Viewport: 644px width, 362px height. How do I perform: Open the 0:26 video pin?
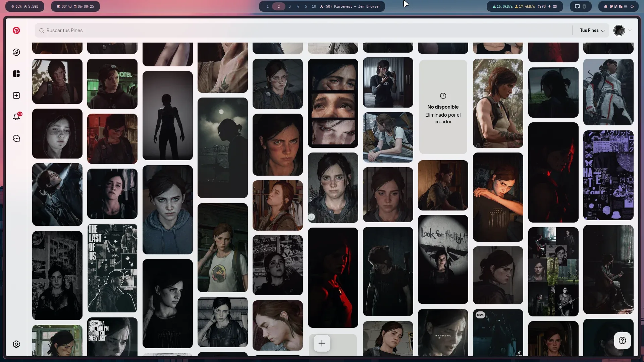[x=112, y=337]
